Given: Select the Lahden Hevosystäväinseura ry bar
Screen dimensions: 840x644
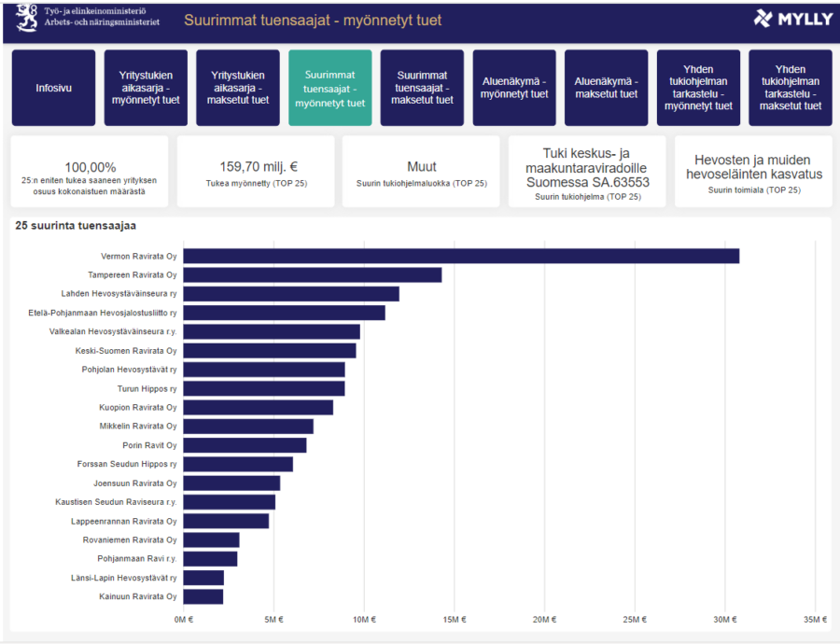Looking at the screenshot, I should pos(291,294).
